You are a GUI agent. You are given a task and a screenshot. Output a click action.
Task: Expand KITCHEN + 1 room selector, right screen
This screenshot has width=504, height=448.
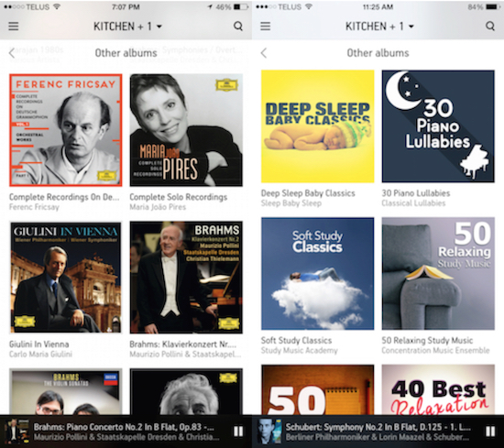coord(379,27)
